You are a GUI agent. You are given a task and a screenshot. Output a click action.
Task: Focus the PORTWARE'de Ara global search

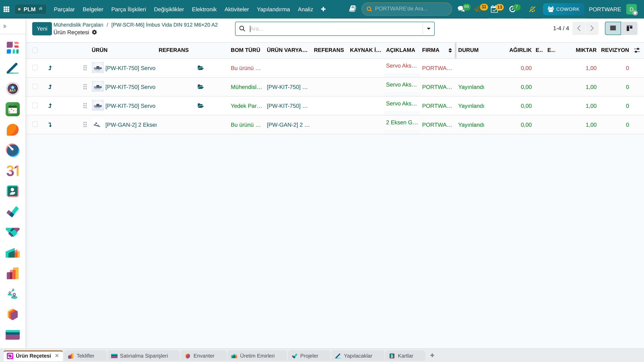pyautogui.click(x=407, y=9)
